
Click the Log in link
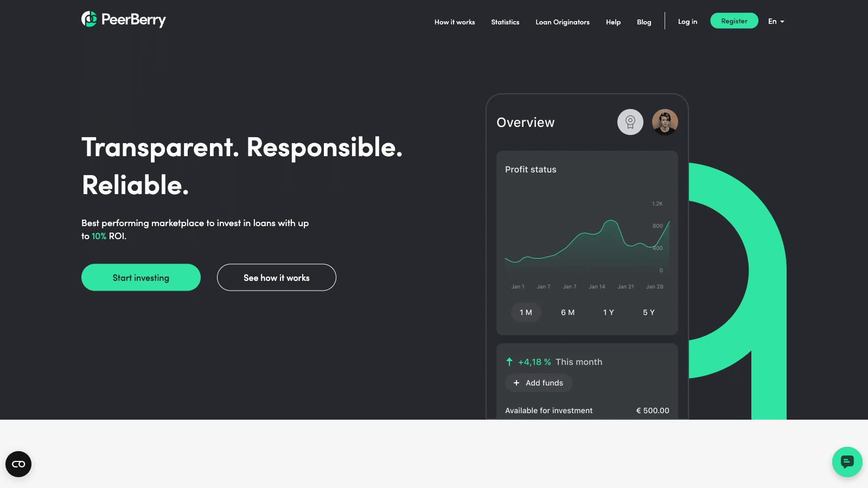687,21
